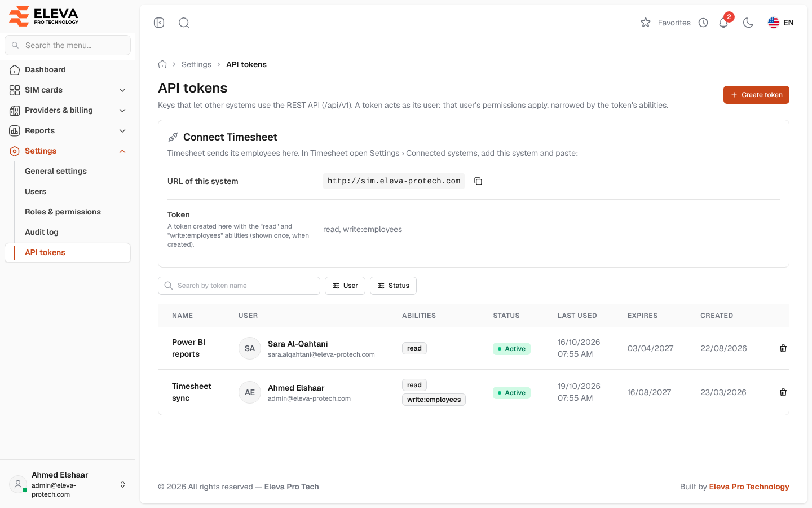Screen dimensions: 812x508
Task: Open General settings page
Action: point(56,171)
